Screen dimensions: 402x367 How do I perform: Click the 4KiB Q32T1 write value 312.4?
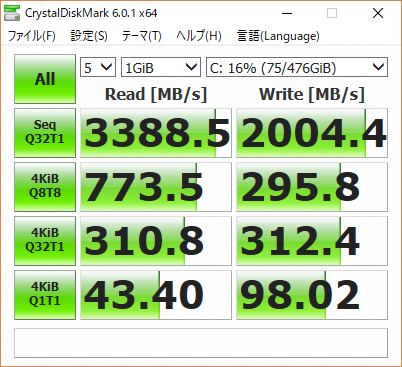pos(312,241)
